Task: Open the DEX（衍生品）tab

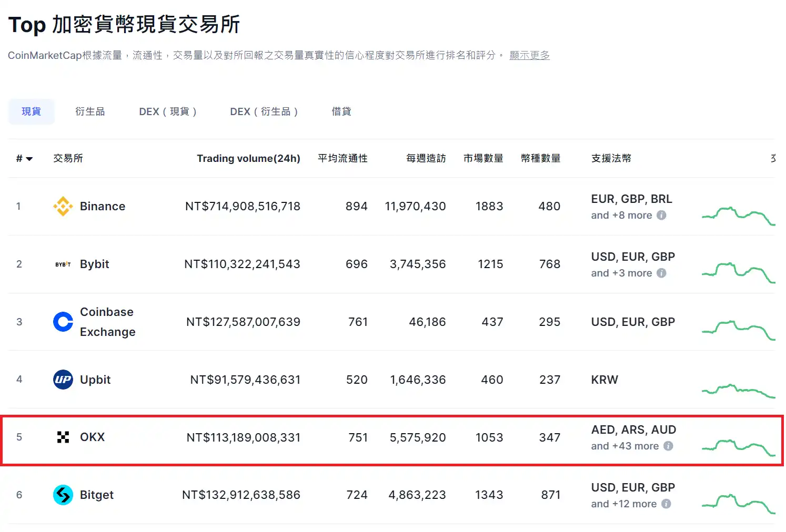Action: [x=264, y=111]
